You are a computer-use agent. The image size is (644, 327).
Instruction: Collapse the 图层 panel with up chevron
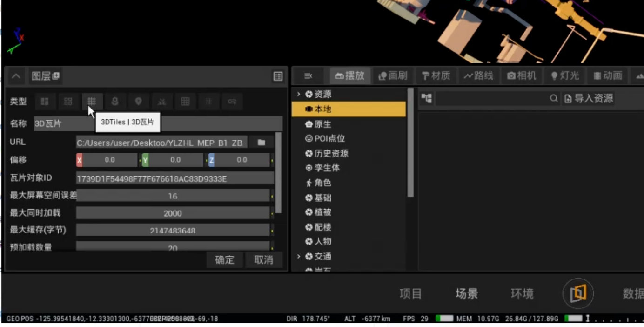(x=16, y=76)
